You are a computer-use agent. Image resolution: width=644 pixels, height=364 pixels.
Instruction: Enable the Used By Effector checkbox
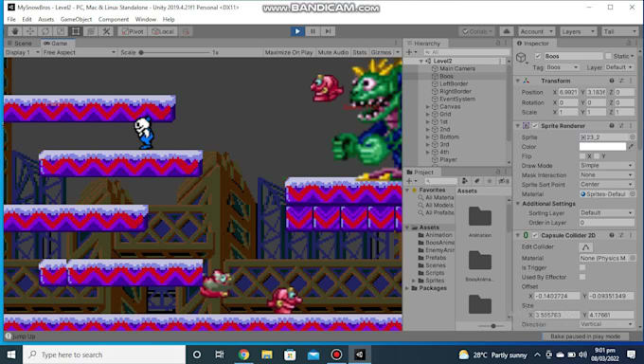(x=582, y=277)
